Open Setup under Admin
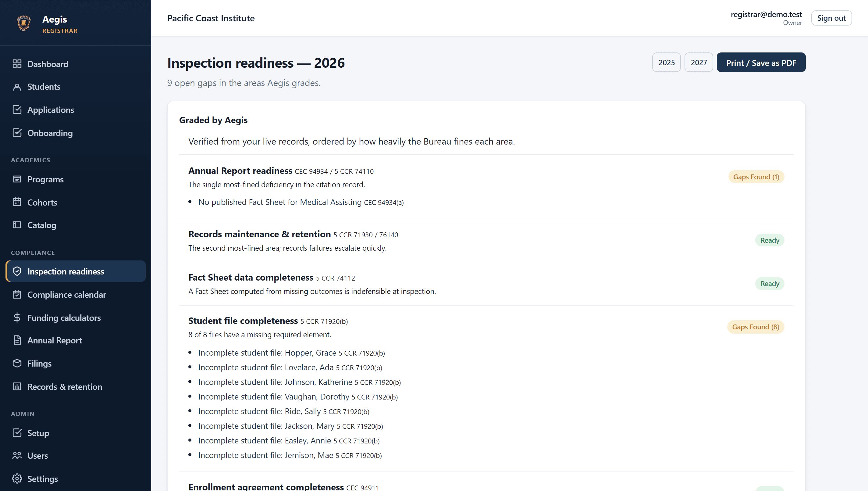Image resolution: width=868 pixels, height=491 pixels. pyautogui.click(x=76, y=433)
